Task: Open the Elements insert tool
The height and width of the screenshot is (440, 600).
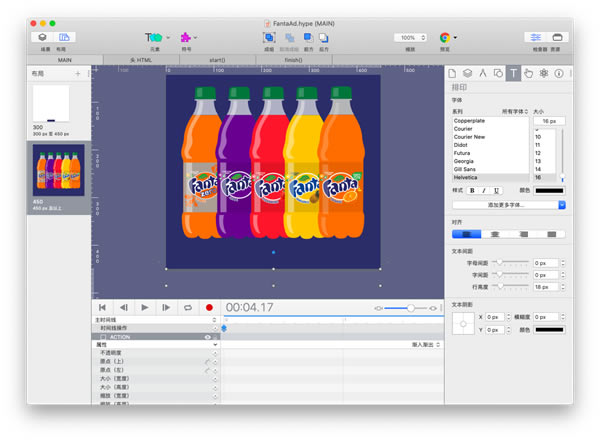Action: pos(153,37)
